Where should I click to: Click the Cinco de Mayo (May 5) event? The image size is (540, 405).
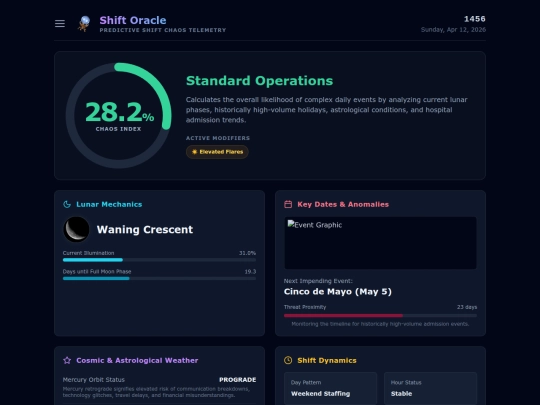pos(338,292)
